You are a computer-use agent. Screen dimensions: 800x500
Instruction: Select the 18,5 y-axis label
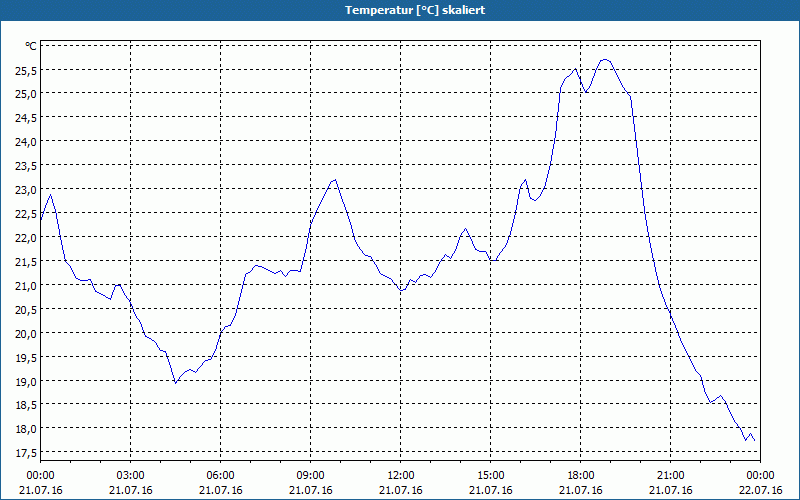[26, 406]
